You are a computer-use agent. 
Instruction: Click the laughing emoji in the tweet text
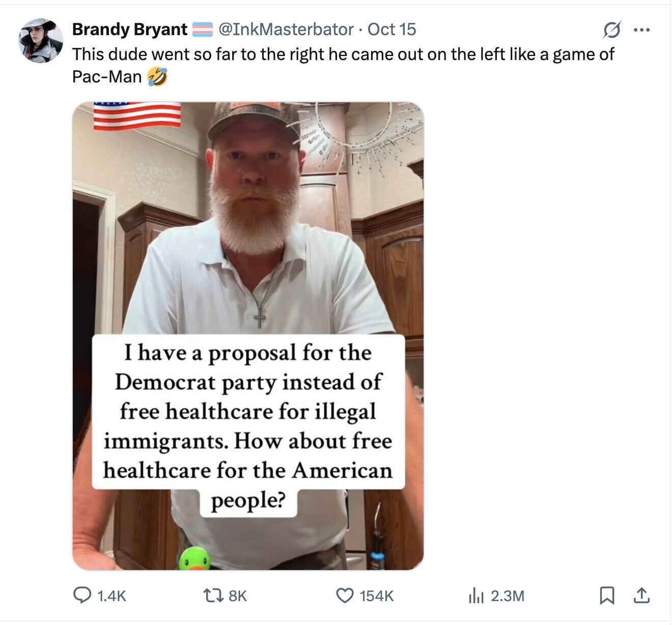(x=157, y=77)
